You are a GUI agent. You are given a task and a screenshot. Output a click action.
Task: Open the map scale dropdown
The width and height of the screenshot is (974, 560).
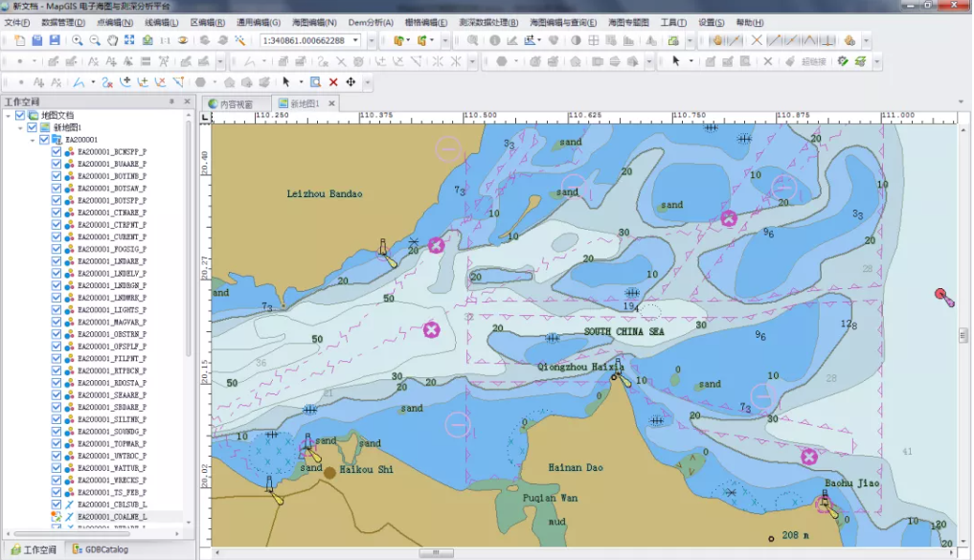pyautogui.click(x=356, y=40)
